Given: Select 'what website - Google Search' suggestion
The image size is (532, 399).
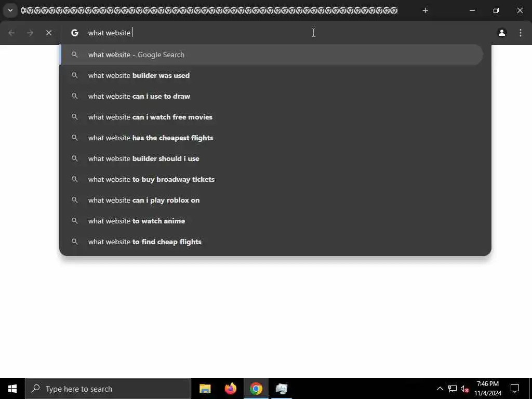Looking at the screenshot, I should 271,55.
